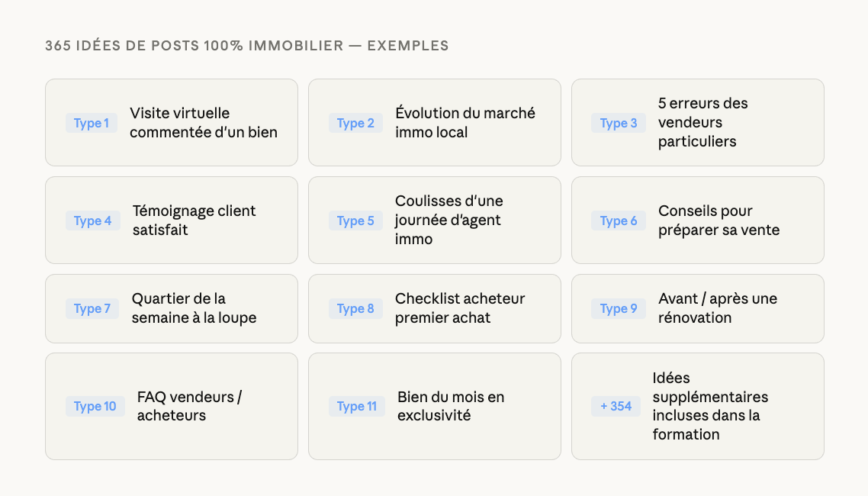Click the Type 3 badge
This screenshot has height=496, width=868.
(x=619, y=123)
